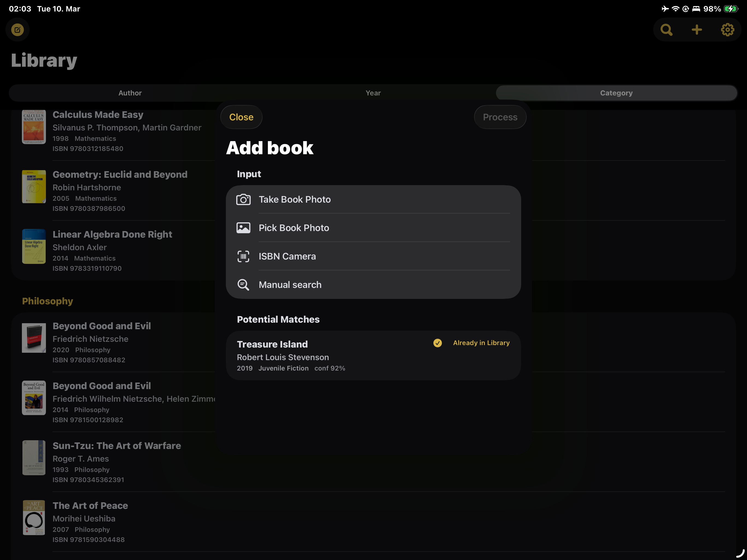The height and width of the screenshot is (560, 747).
Task: Tap the edit list pencil icon
Action: tap(17, 30)
